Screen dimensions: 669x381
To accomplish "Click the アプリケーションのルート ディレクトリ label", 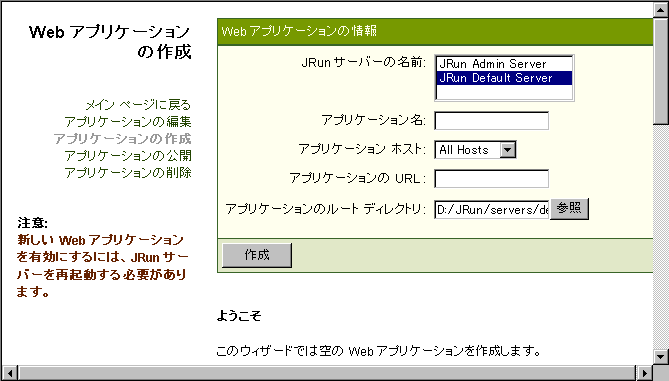I will pyautogui.click(x=326, y=209).
